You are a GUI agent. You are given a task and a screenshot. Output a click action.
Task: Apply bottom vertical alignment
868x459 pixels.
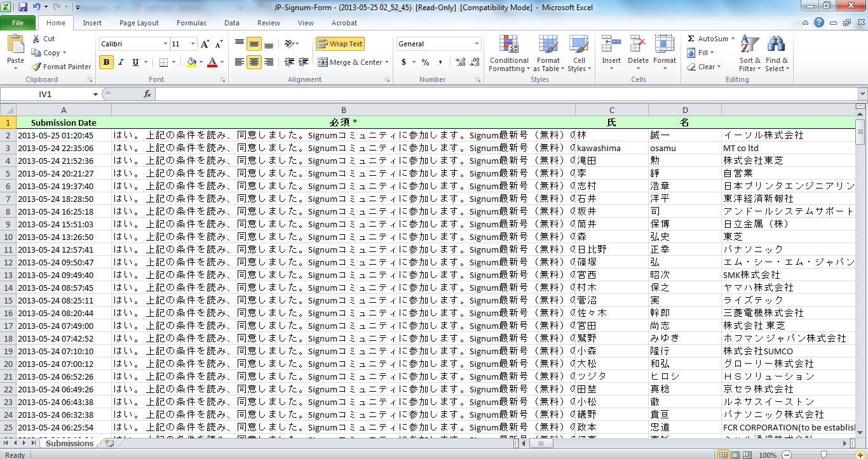(269, 44)
